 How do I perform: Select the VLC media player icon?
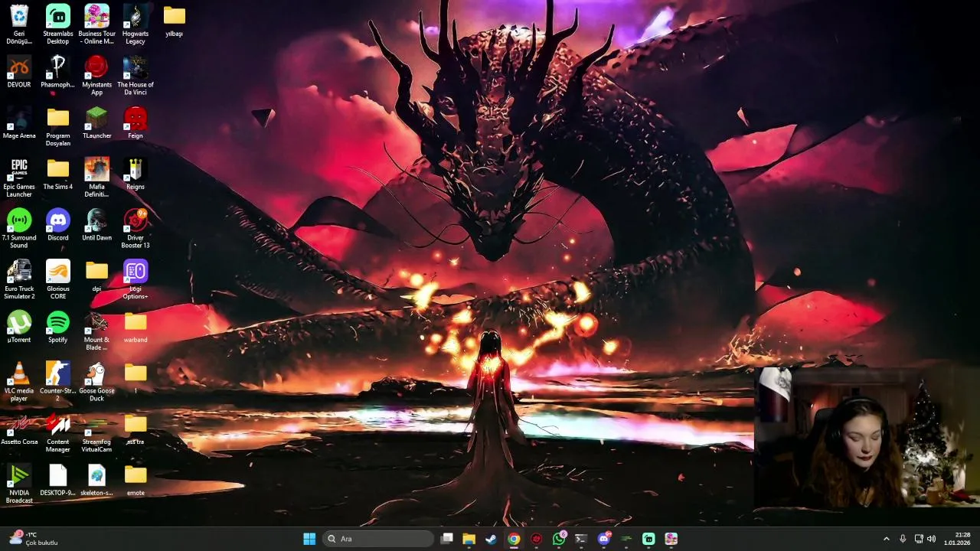point(19,381)
